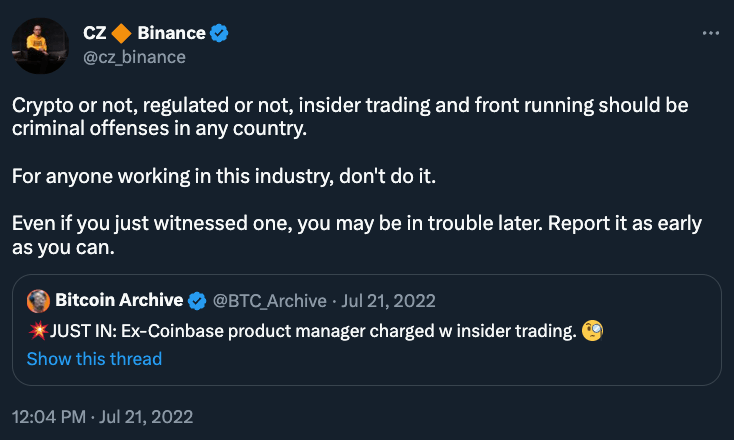Click Bitcoin Archive's verified checkmark badge
This screenshot has height=440, width=734.
pos(199,301)
